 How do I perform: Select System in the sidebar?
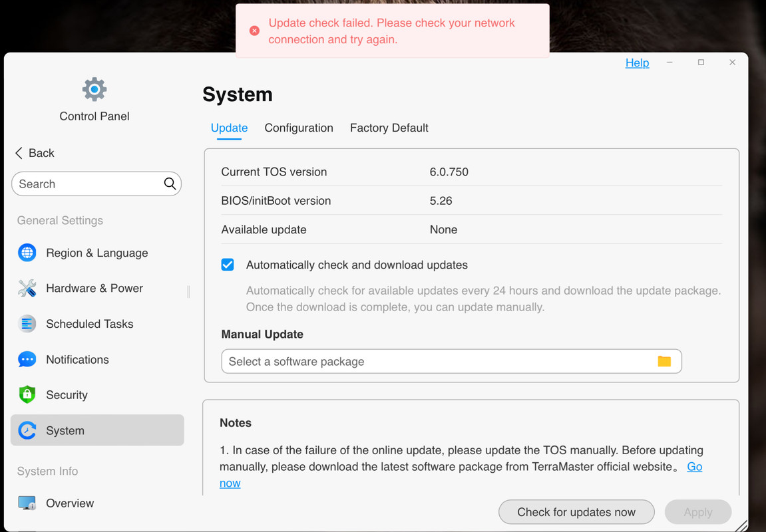97,430
